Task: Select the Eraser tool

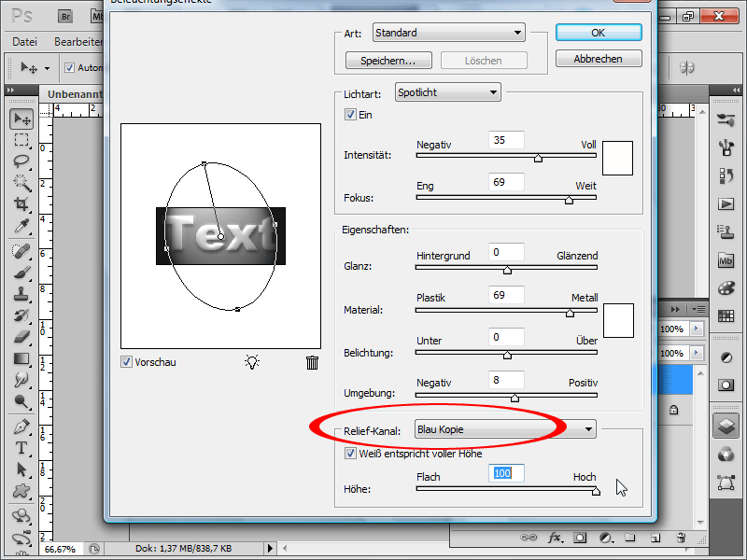Action: pos(21,337)
